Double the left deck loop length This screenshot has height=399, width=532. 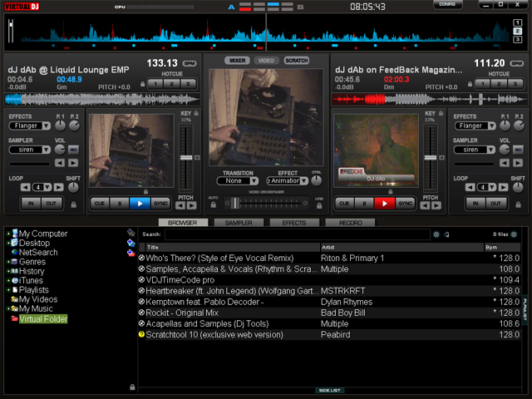pos(59,187)
